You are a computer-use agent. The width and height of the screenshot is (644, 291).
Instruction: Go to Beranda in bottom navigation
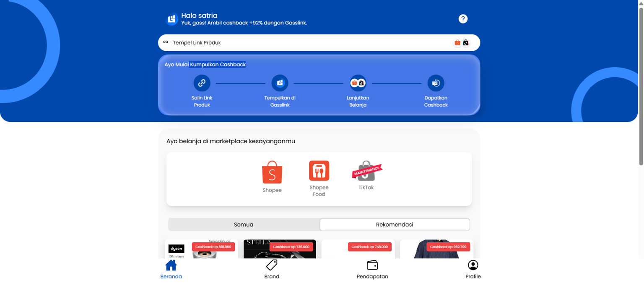coord(171,269)
